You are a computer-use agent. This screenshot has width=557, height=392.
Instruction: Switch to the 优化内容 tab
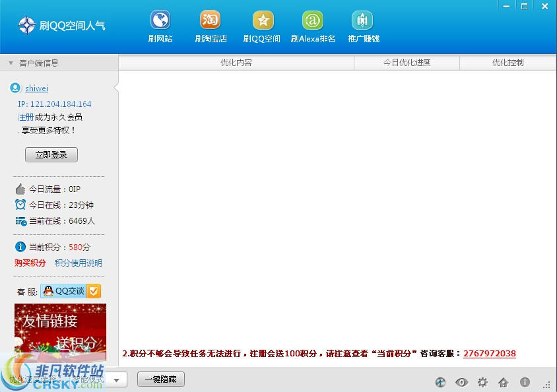click(236, 63)
